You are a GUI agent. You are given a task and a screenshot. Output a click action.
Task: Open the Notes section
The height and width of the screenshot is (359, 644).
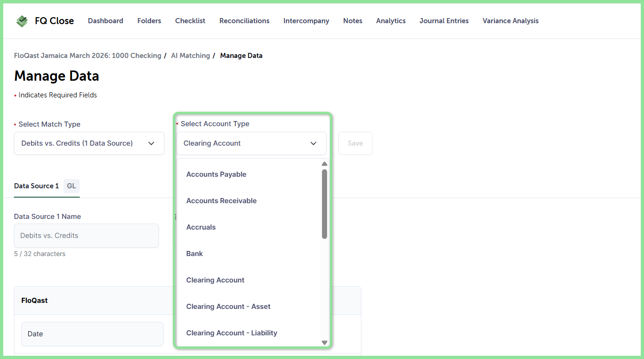tap(353, 21)
